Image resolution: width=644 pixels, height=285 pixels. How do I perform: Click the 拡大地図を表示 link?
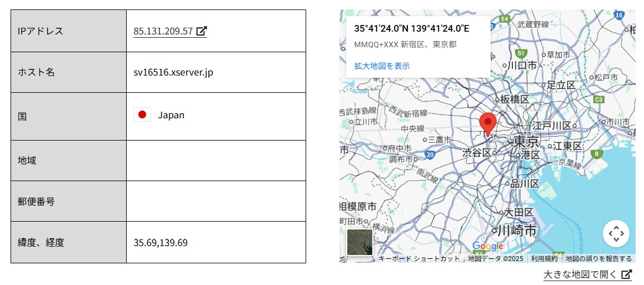pyautogui.click(x=382, y=66)
